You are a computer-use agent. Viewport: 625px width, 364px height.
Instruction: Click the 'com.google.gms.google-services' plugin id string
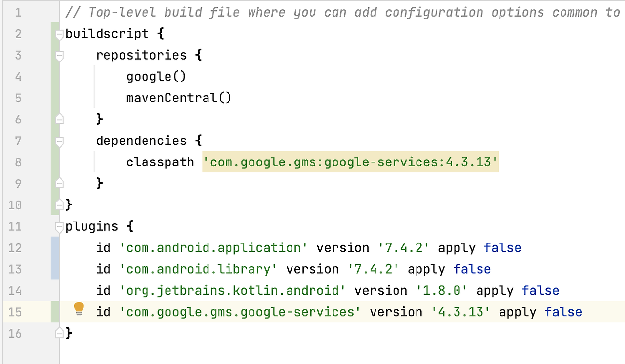click(x=240, y=312)
